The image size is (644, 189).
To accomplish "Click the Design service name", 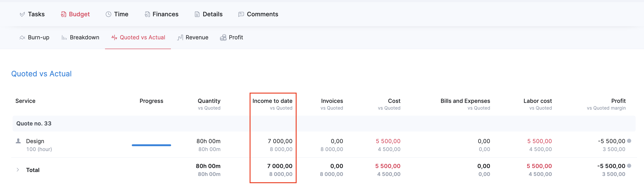I will [x=35, y=141].
